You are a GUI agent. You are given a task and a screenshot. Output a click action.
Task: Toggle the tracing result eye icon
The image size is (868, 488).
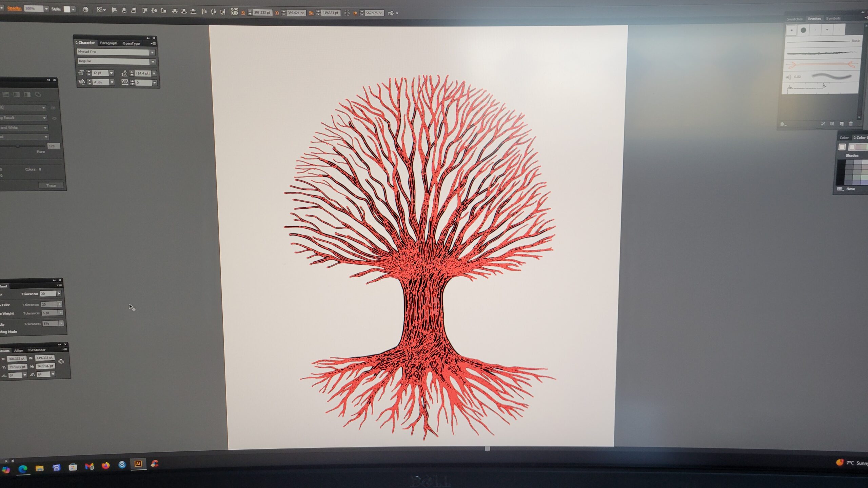click(54, 118)
